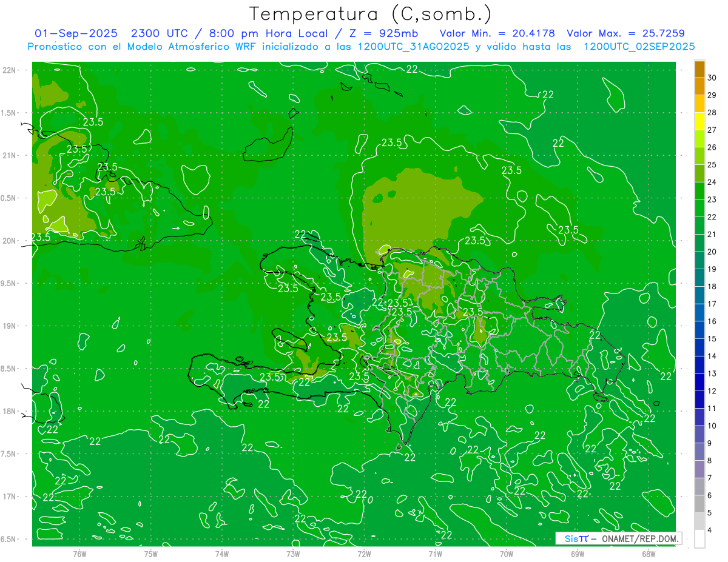Click the '69W' longitude axis label
Viewport: 728px width, 562px height.
pos(578,554)
